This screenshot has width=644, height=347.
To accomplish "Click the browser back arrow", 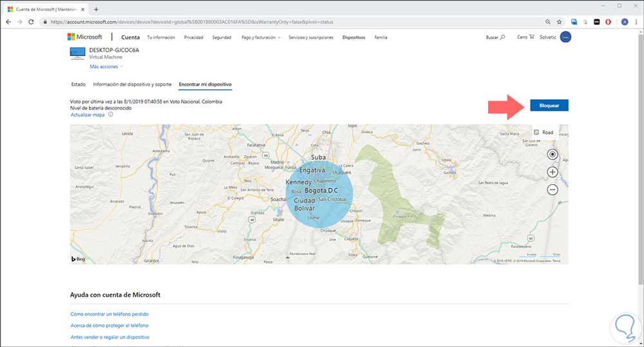I will 8,22.
